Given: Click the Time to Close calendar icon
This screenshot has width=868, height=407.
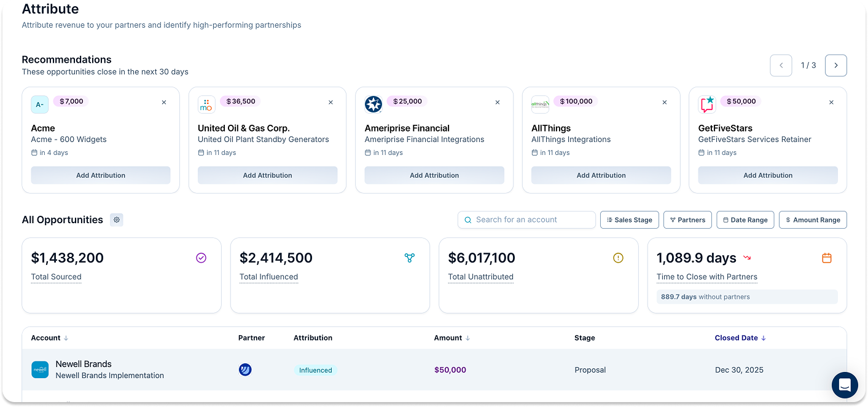Looking at the screenshot, I should (x=827, y=258).
